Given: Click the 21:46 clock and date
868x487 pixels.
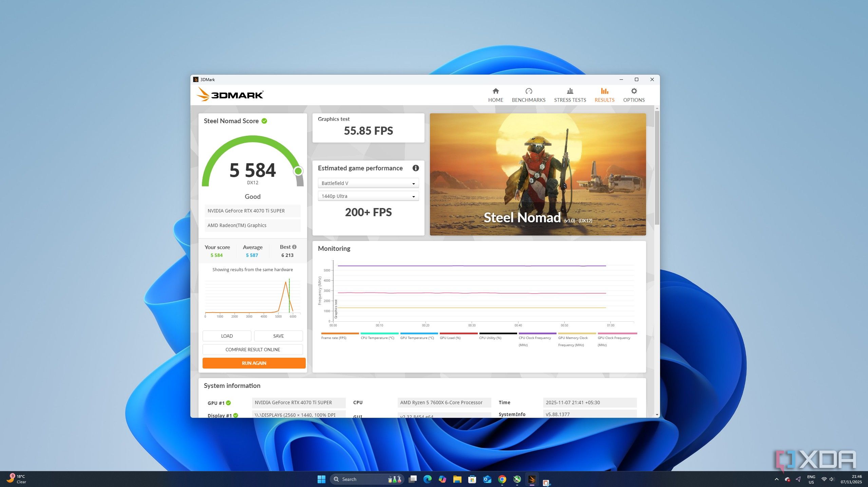Looking at the screenshot, I should point(851,479).
